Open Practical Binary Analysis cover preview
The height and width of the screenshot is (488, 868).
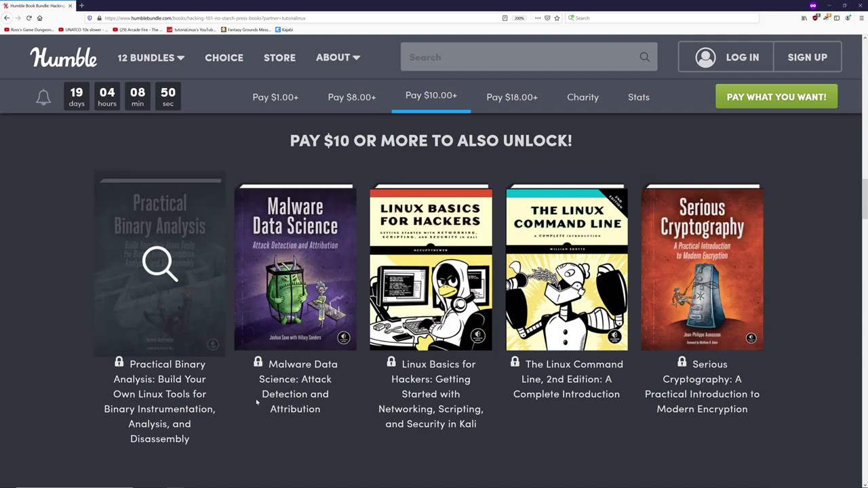[159, 264]
